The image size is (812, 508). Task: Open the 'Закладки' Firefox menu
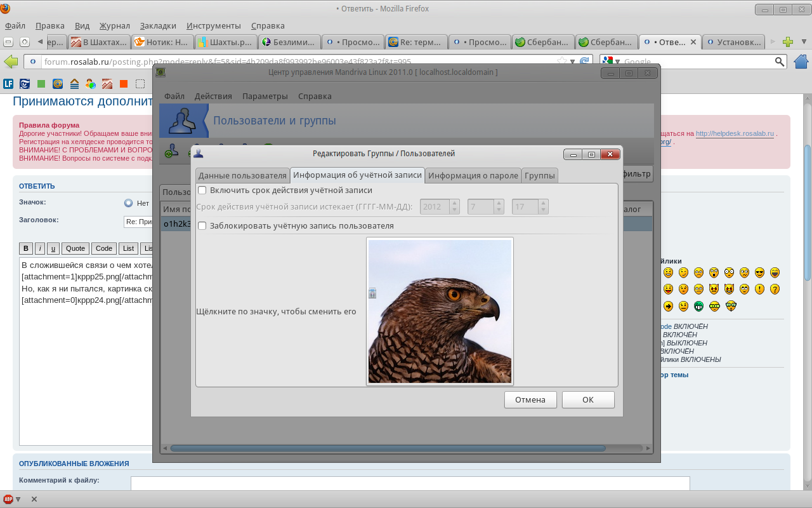[158, 26]
